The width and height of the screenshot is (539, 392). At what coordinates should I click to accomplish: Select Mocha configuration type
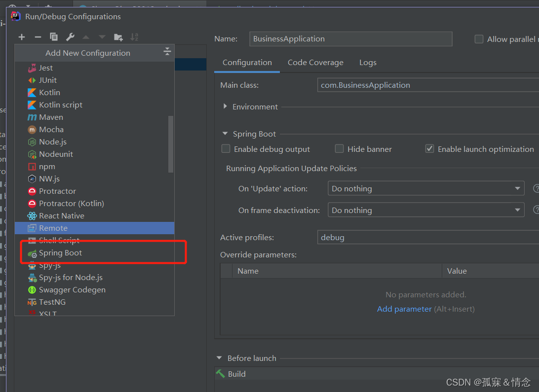point(95,130)
